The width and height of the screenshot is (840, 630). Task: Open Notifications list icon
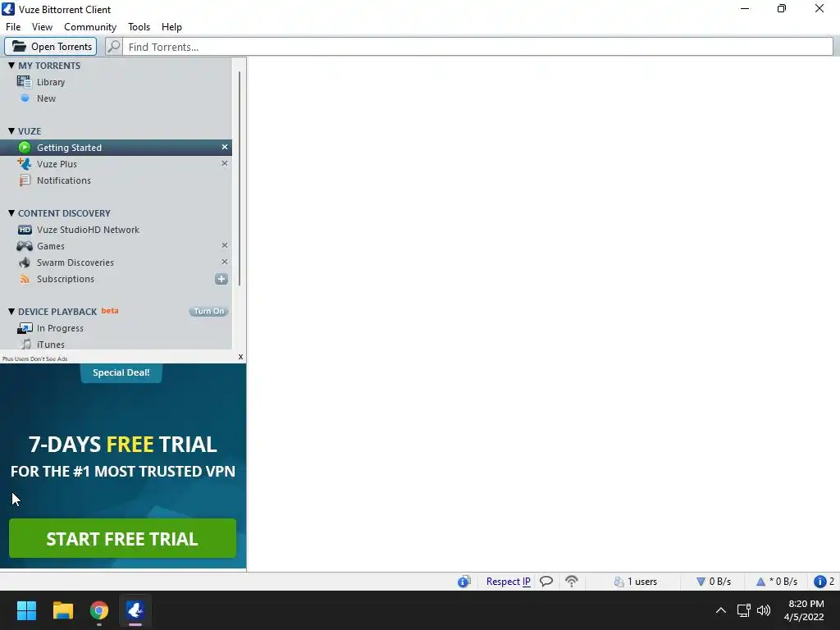point(25,180)
